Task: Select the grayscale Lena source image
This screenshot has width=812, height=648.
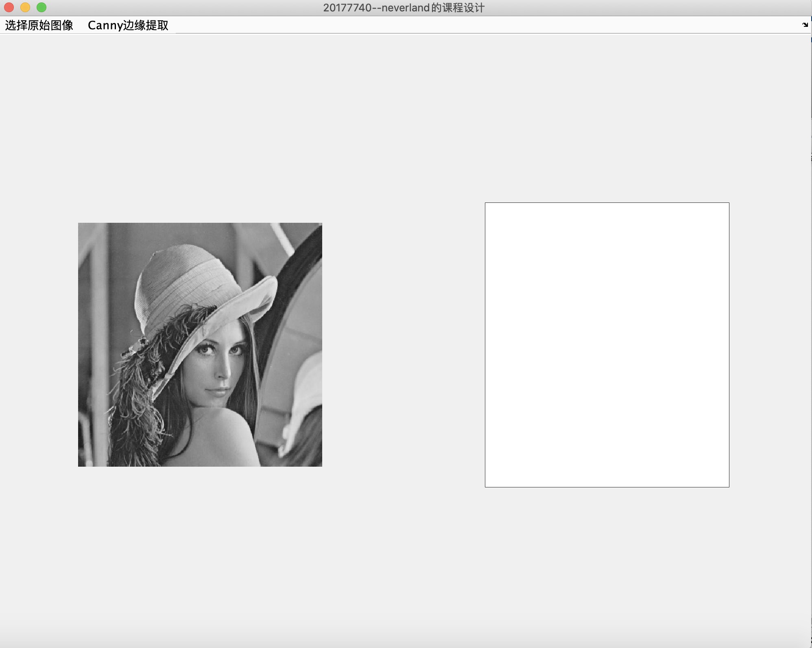Action: (200, 344)
